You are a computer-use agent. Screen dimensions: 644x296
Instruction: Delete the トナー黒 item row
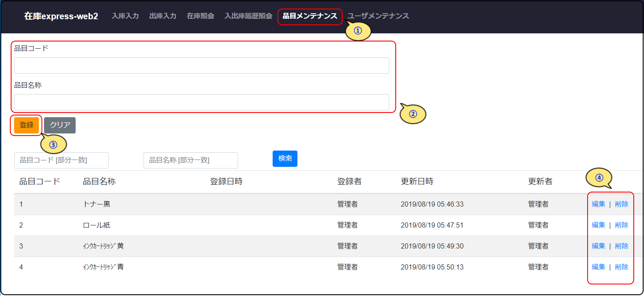621,204
